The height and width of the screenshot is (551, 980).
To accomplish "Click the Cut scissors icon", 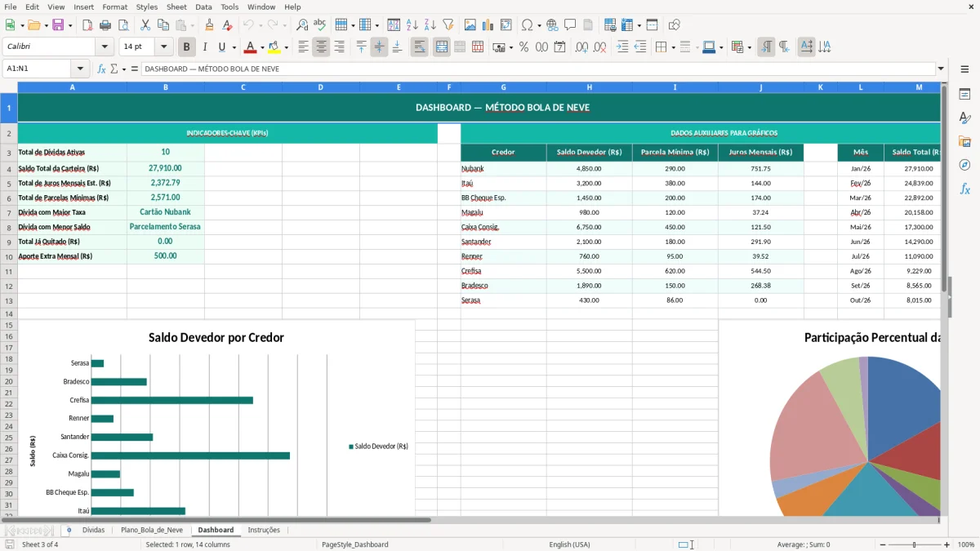I will pyautogui.click(x=145, y=25).
